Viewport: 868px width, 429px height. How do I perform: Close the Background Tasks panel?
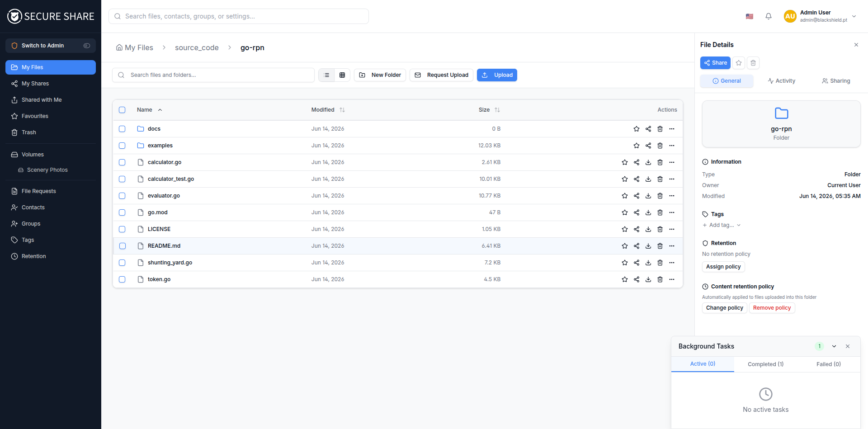(848, 346)
